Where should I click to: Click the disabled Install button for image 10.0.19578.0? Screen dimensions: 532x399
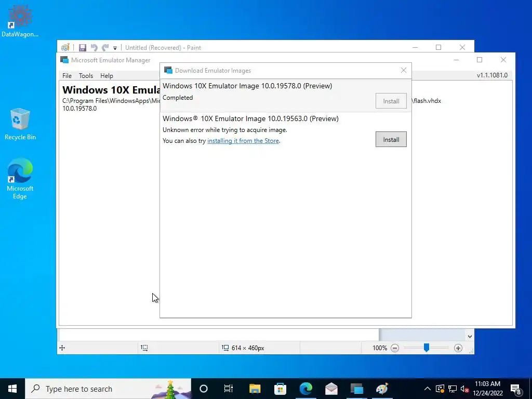coord(391,101)
